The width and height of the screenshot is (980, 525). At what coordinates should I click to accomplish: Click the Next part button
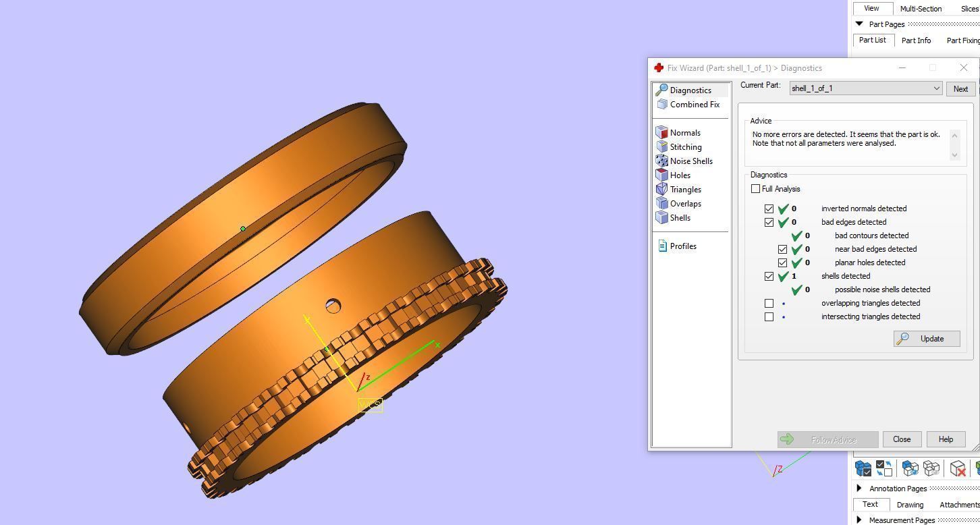click(x=960, y=89)
